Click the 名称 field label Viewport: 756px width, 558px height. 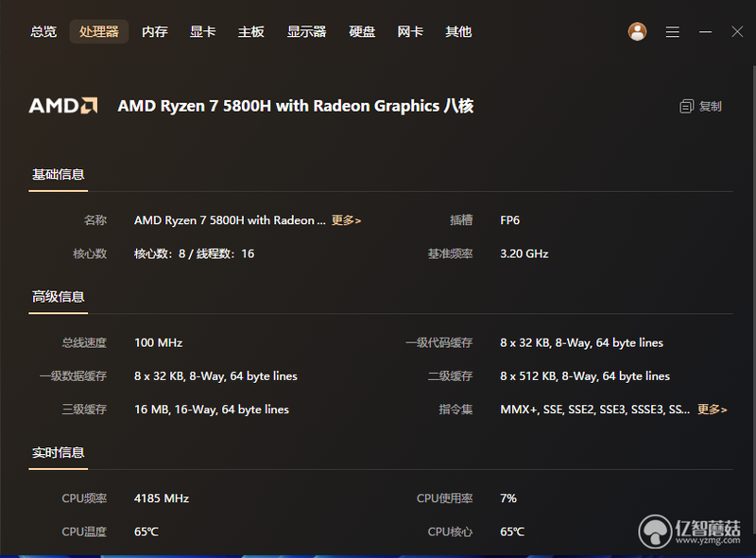coord(95,220)
